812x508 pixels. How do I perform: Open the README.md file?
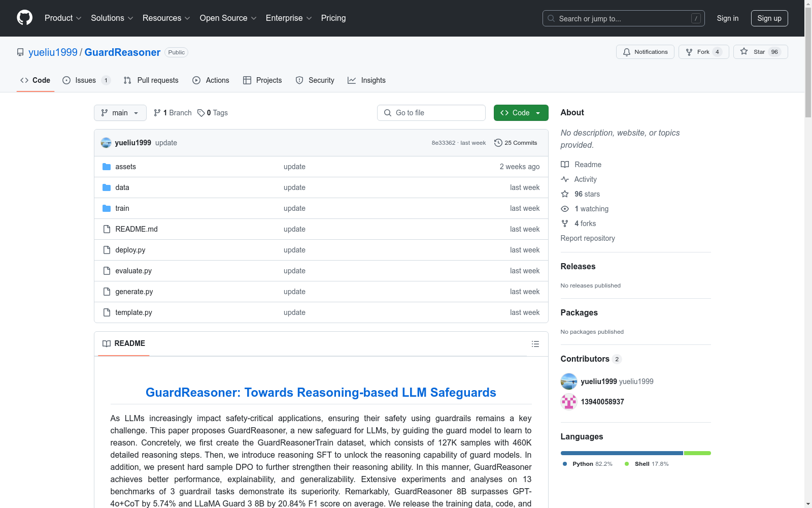click(x=137, y=229)
